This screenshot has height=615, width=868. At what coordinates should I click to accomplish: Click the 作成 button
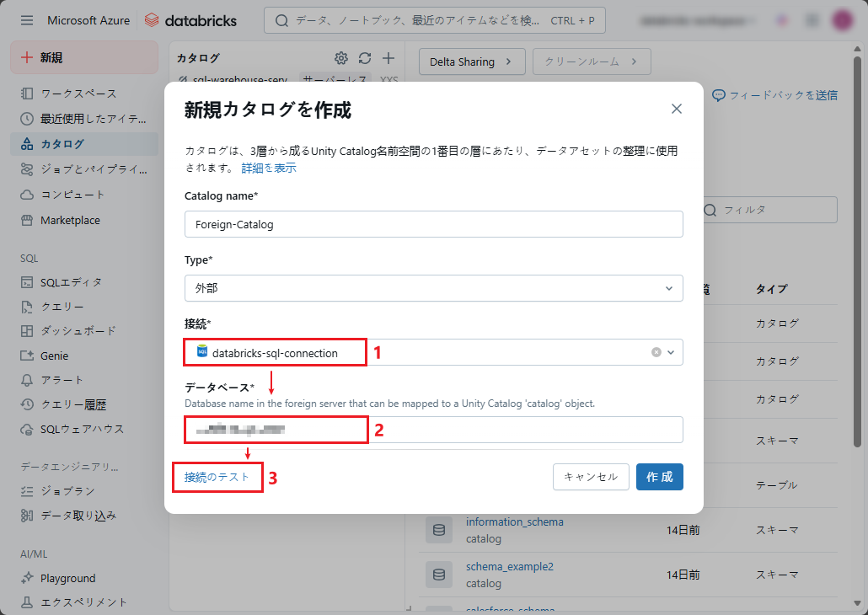tap(659, 477)
